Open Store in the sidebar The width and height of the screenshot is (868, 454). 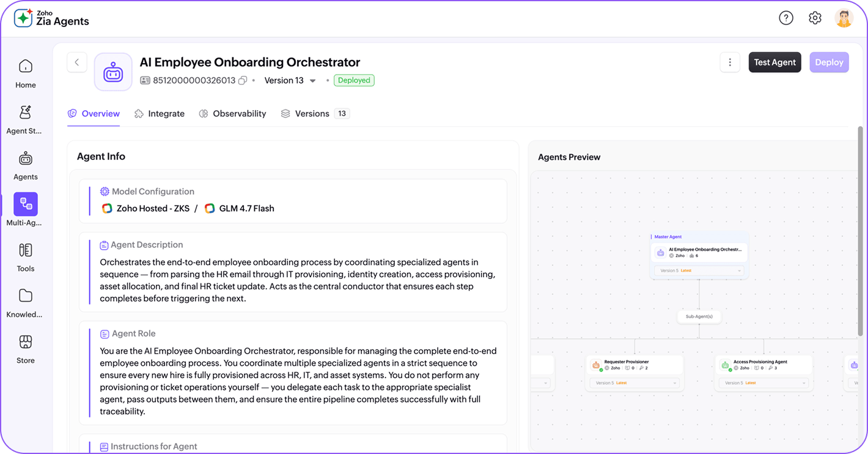pyautogui.click(x=26, y=349)
